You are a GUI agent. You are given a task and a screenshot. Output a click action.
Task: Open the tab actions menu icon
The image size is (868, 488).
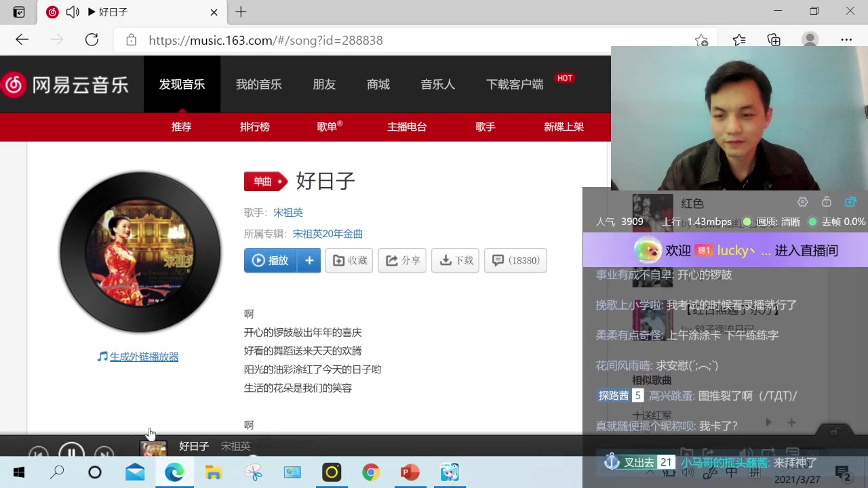19,12
